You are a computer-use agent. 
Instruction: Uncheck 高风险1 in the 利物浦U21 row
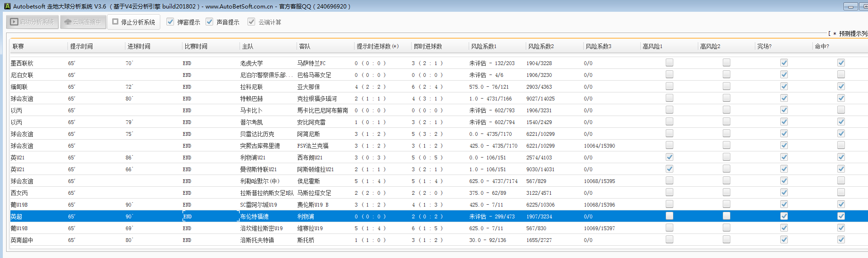[x=669, y=157]
